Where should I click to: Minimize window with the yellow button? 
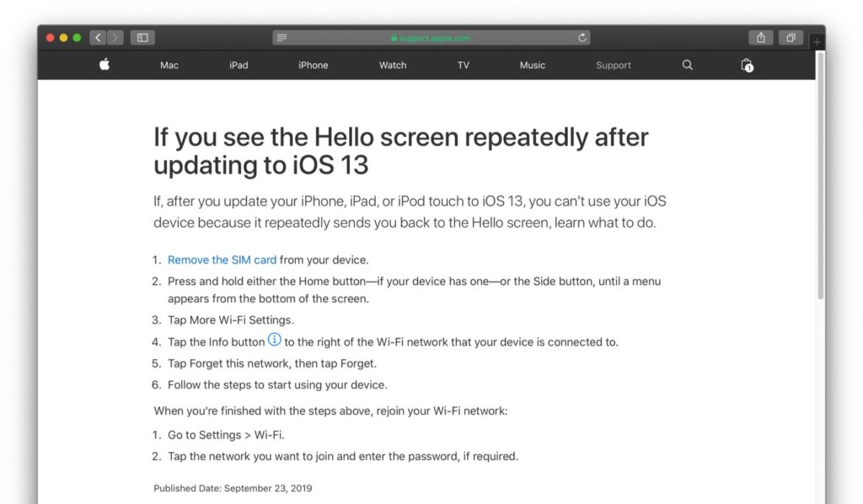(63, 37)
